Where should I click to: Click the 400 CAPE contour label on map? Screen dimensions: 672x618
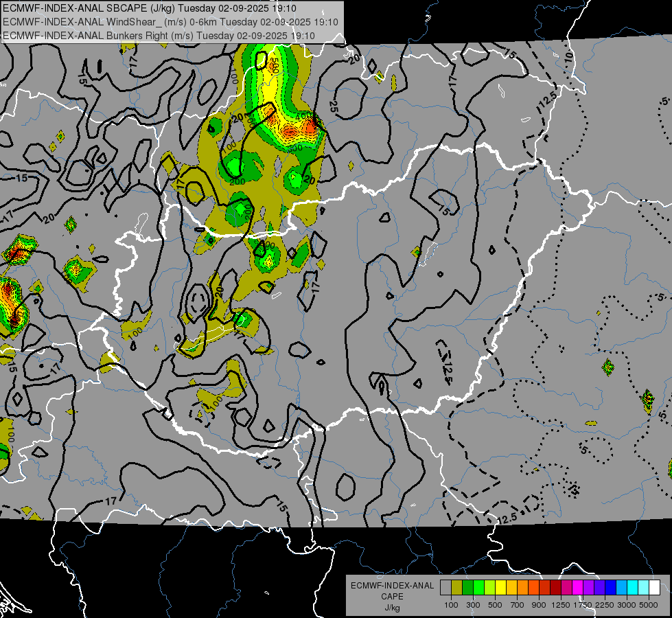304,116
